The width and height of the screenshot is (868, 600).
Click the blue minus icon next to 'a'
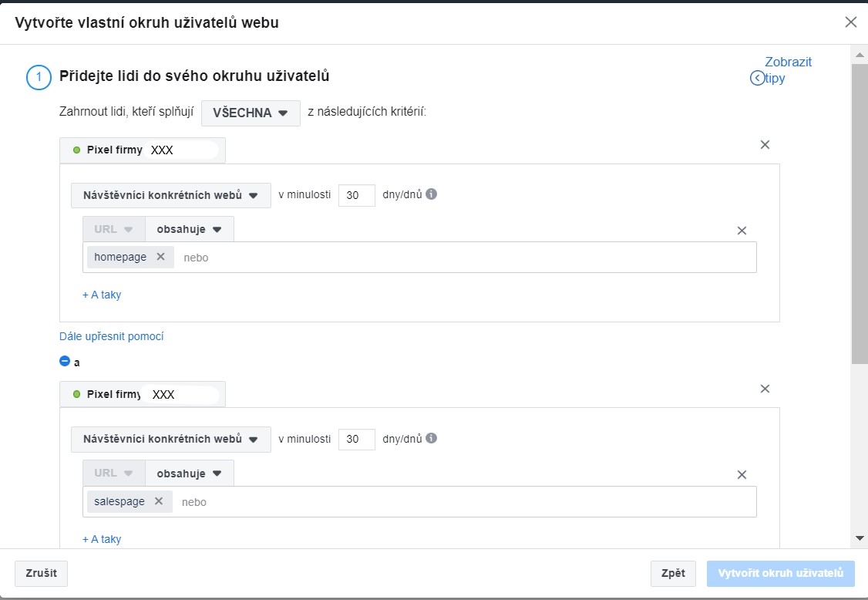tap(65, 361)
